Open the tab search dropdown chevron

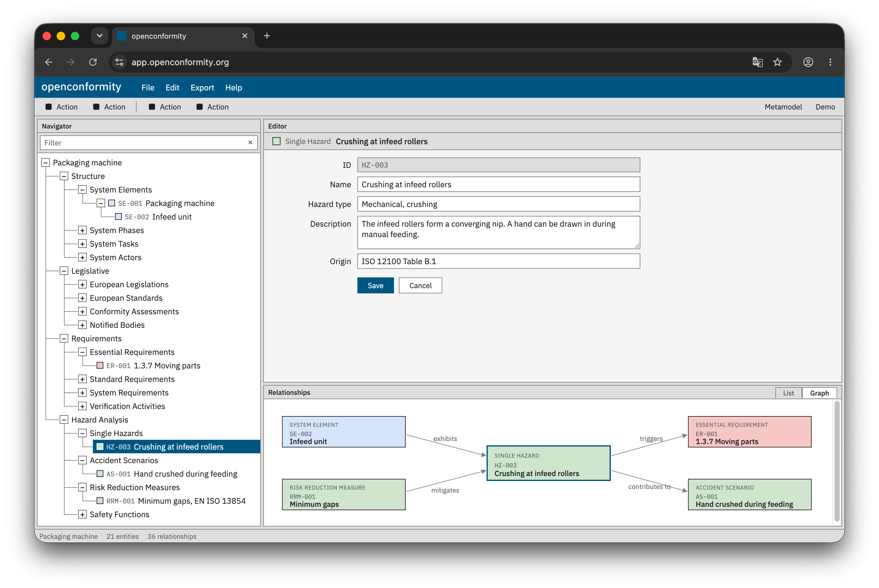click(x=99, y=36)
